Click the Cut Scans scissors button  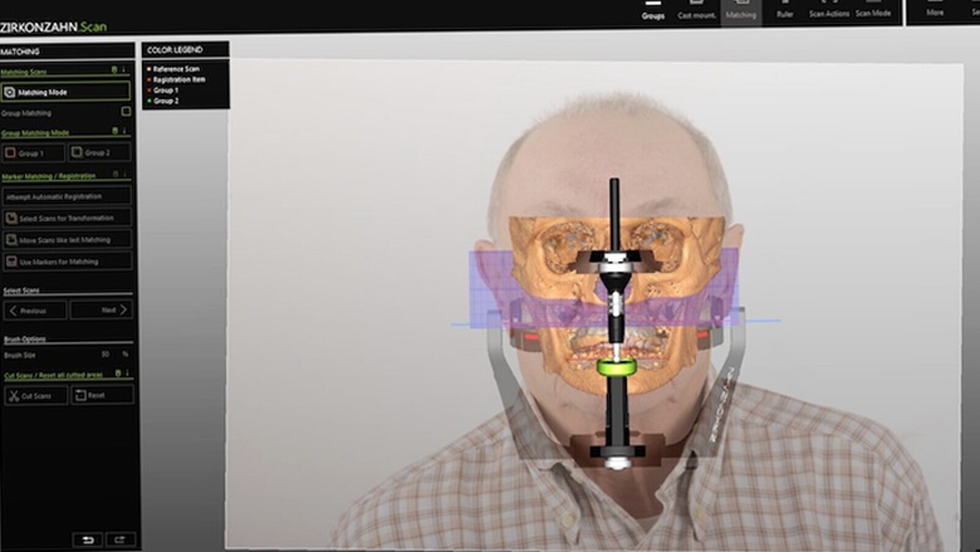(x=36, y=396)
